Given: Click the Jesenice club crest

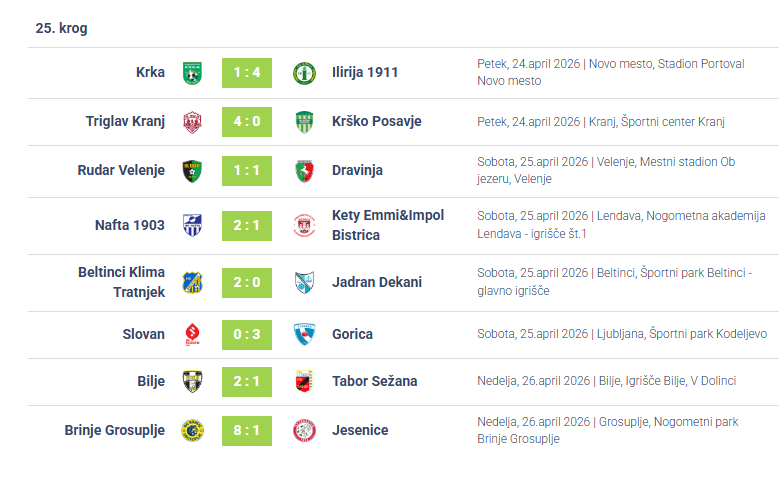Looking at the screenshot, I should pyautogui.click(x=304, y=430).
